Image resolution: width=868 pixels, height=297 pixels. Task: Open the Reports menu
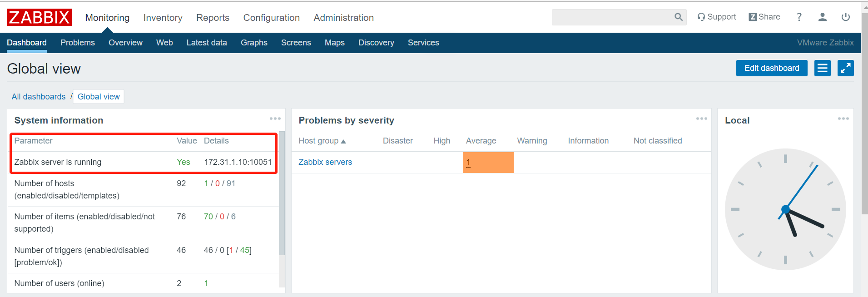(x=213, y=18)
